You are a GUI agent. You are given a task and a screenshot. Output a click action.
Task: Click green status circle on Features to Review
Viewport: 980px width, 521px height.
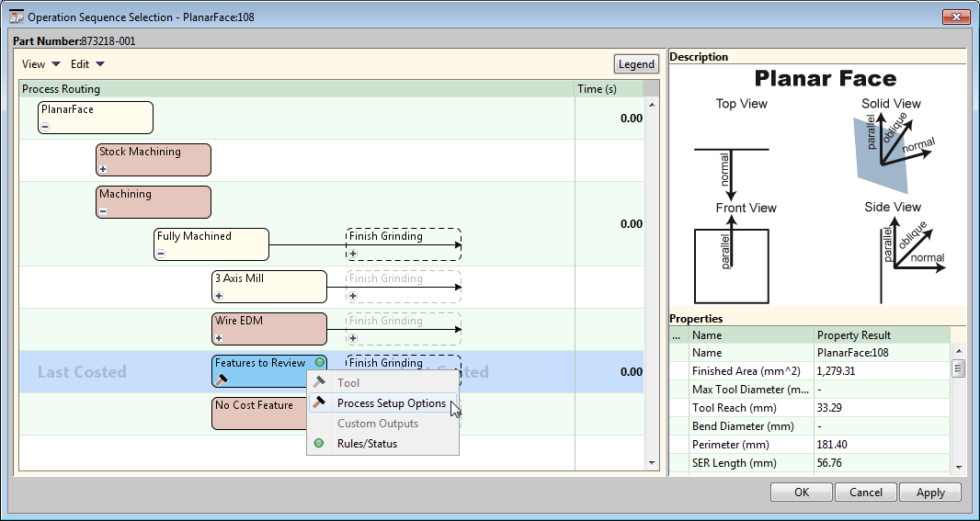tap(319, 363)
